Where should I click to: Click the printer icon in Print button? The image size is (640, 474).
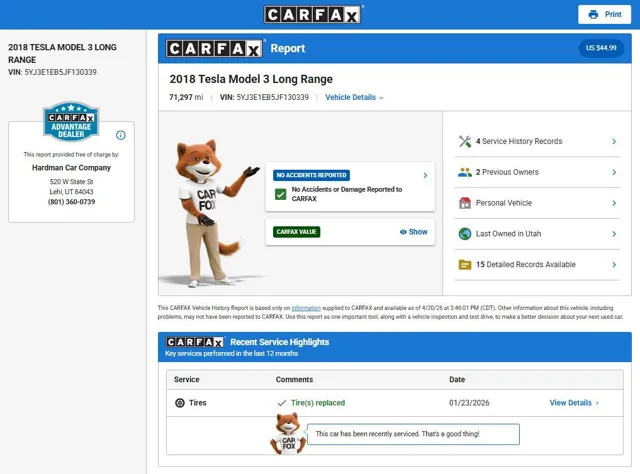tap(593, 15)
